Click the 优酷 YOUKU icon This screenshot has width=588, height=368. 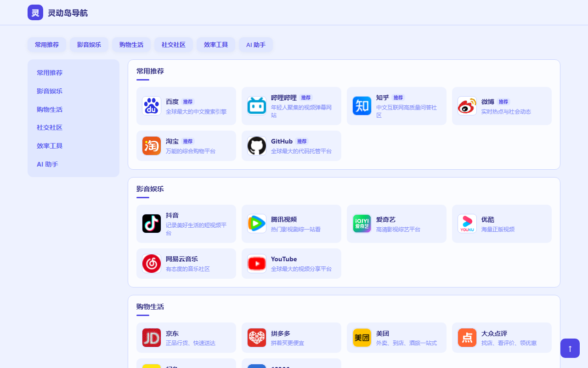tap(467, 224)
